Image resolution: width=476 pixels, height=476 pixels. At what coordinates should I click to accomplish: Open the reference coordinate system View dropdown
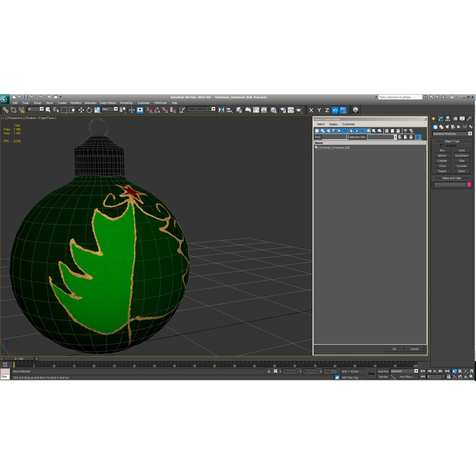click(110, 109)
